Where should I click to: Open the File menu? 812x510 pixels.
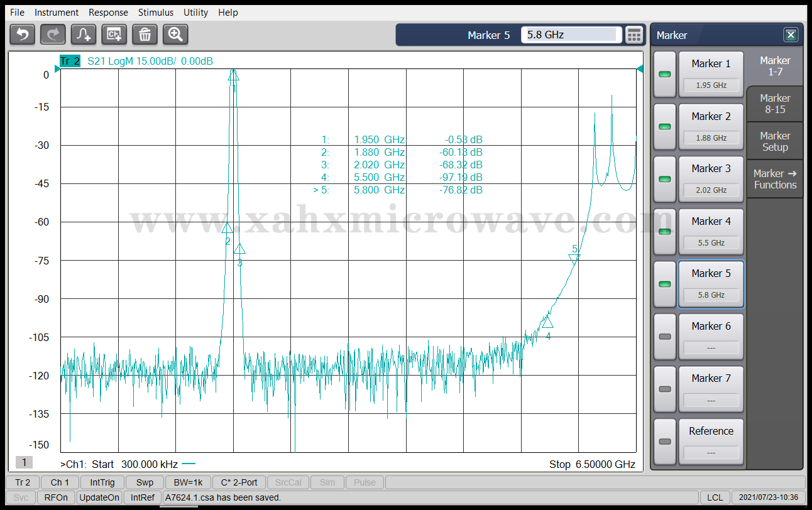point(17,12)
